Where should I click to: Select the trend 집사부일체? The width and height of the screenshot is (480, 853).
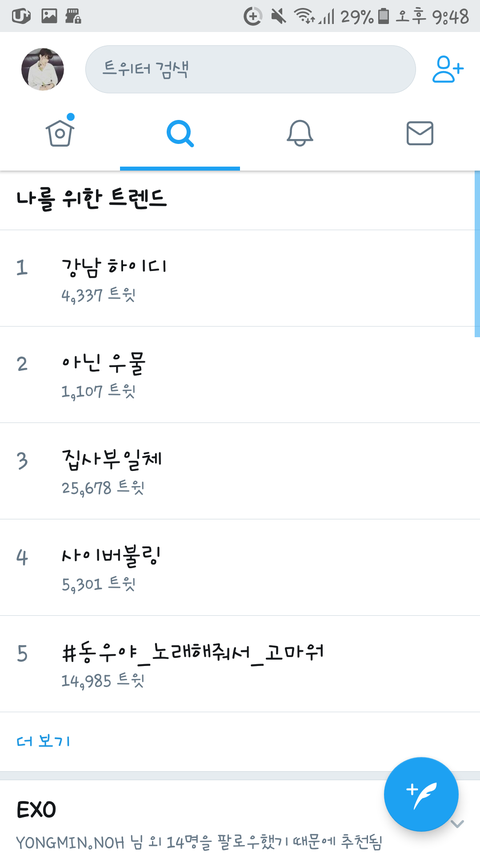point(240,471)
